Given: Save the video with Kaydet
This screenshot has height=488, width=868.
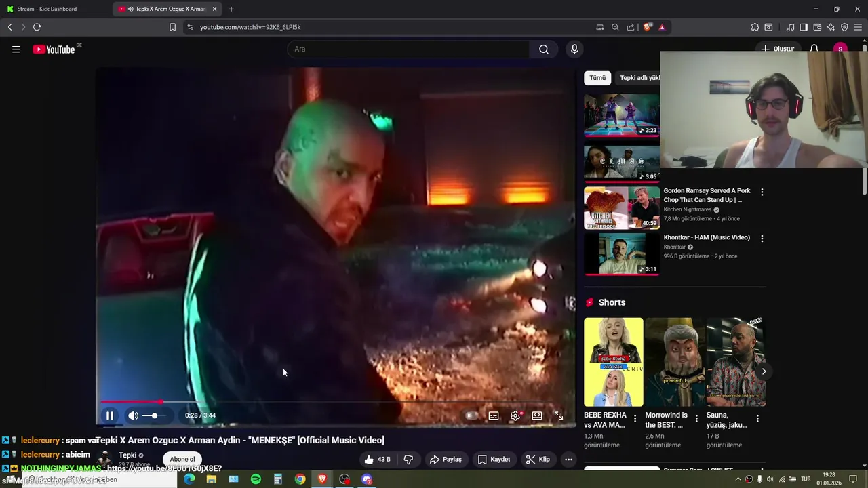Looking at the screenshot, I should tap(494, 460).
